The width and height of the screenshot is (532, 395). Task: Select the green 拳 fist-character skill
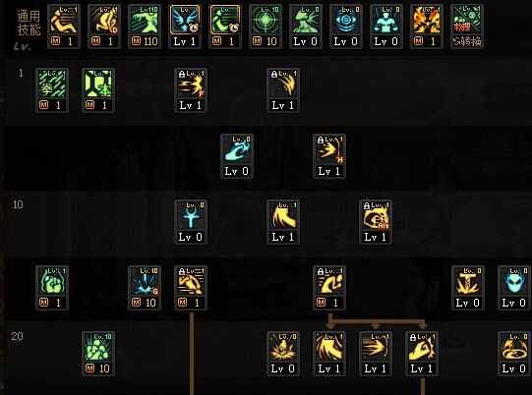tap(52, 90)
